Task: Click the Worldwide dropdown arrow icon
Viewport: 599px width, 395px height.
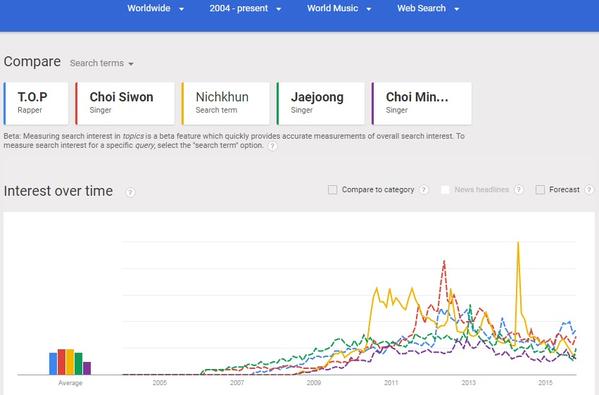Action: [181, 9]
